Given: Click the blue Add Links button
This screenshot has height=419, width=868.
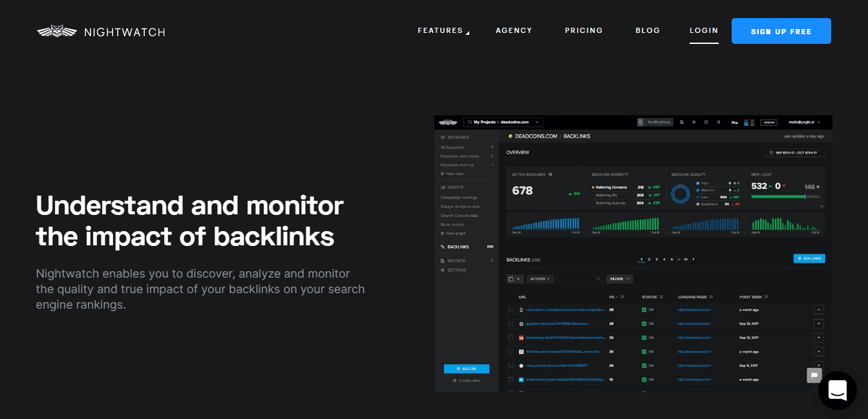Looking at the screenshot, I should 809,259.
